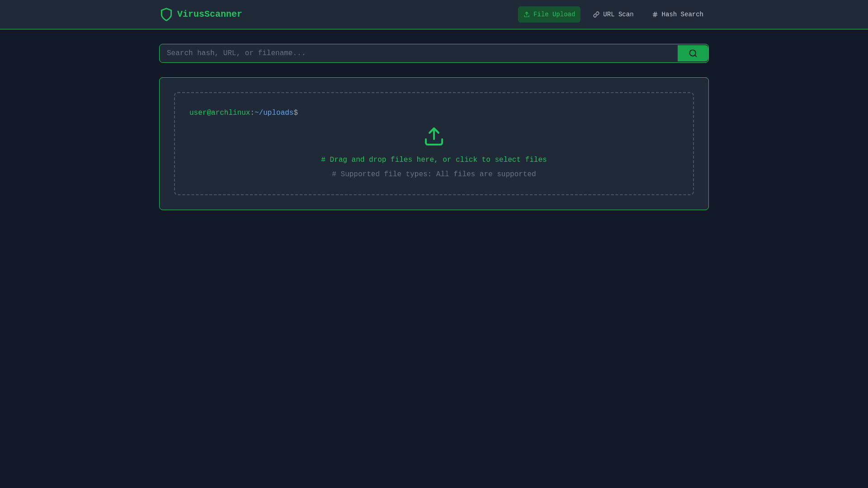This screenshot has height=488, width=868.
Task: Go to the Hash Search tab
Action: (x=677, y=14)
